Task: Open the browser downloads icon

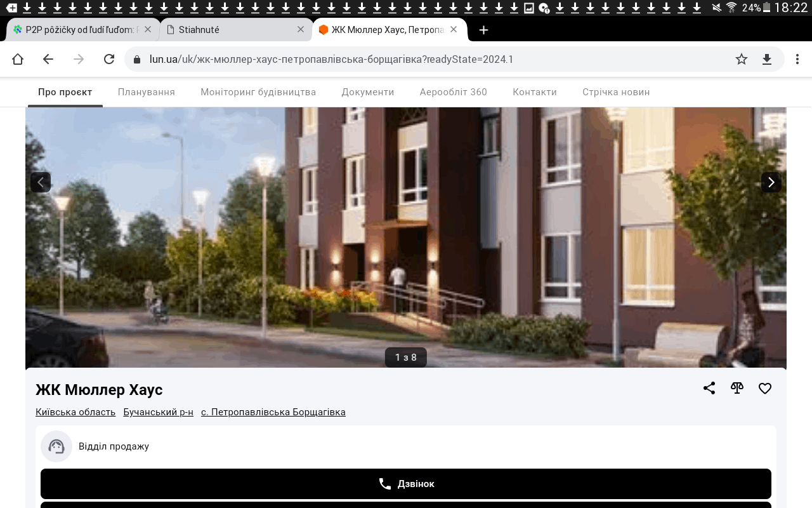Action: pos(767,59)
